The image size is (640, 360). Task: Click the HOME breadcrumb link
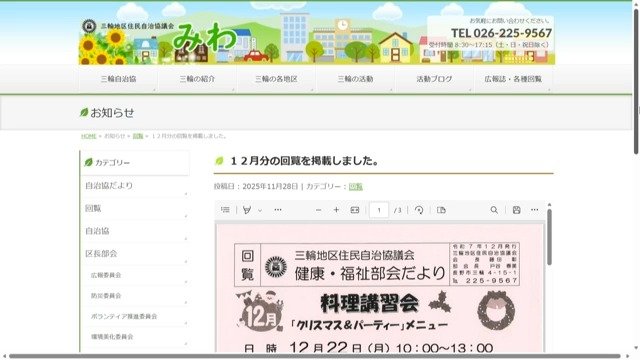pos(89,136)
